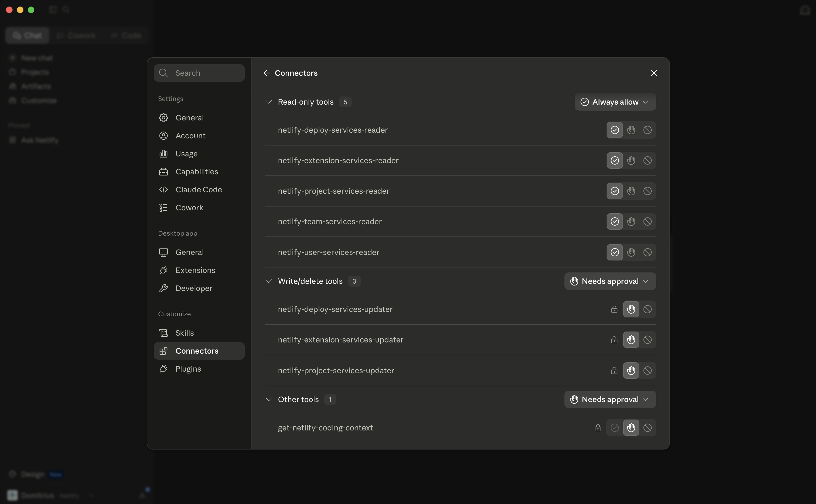Open Cowork settings
Screen dimensions: 816x504
click(x=199, y=208)
